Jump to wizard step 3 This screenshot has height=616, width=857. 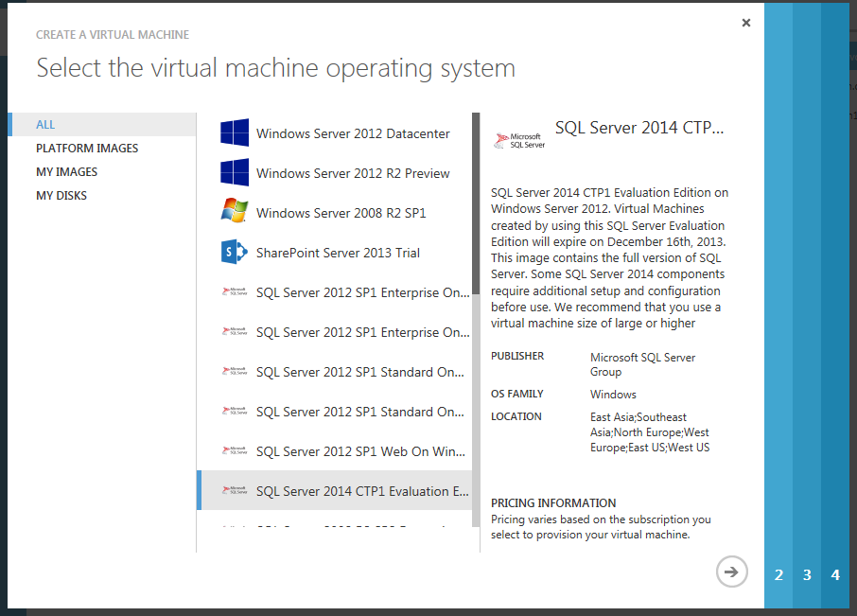[x=807, y=574]
